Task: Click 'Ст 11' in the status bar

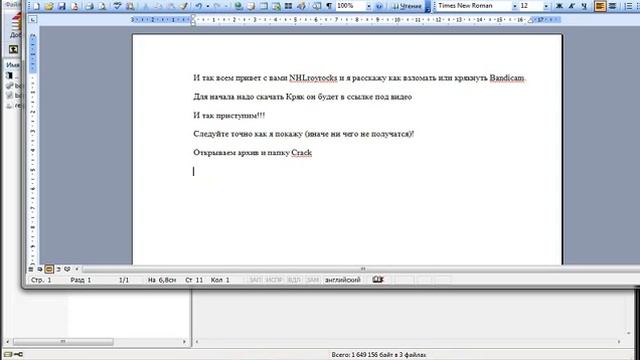Action: (x=194, y=280)
